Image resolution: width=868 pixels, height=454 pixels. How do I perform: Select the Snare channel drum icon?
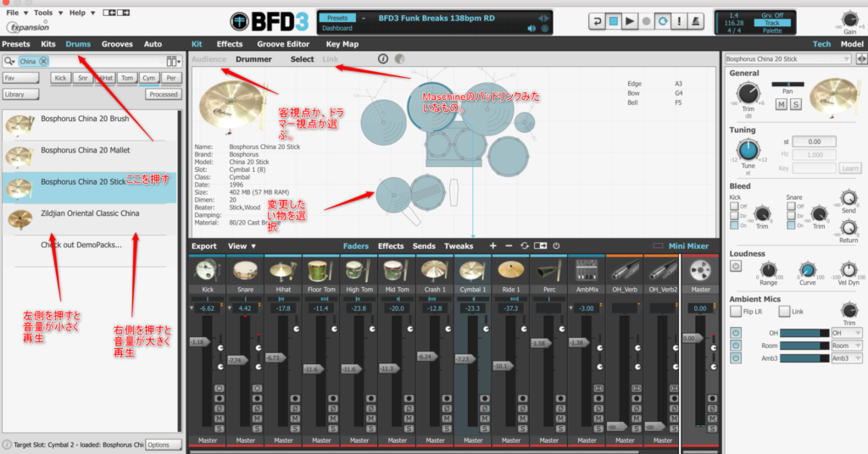tap(245, 270)
